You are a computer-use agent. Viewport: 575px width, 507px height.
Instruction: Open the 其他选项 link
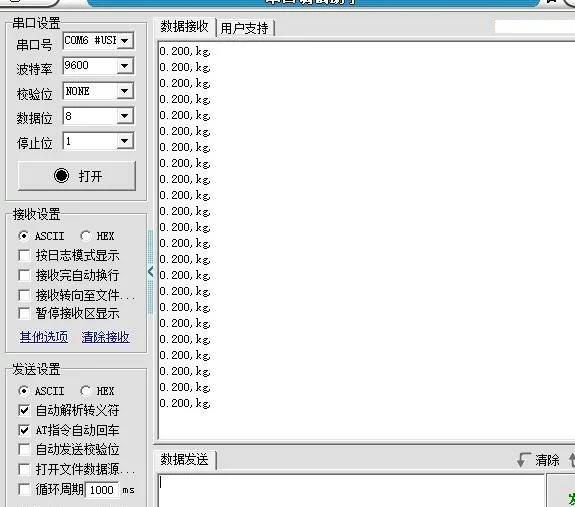pos(44,337)
